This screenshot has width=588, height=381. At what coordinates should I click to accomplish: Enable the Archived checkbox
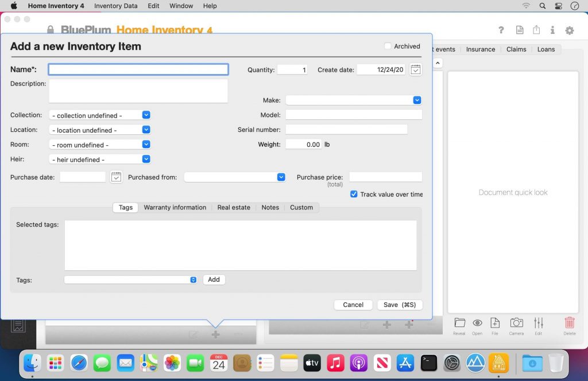(388, 46)
